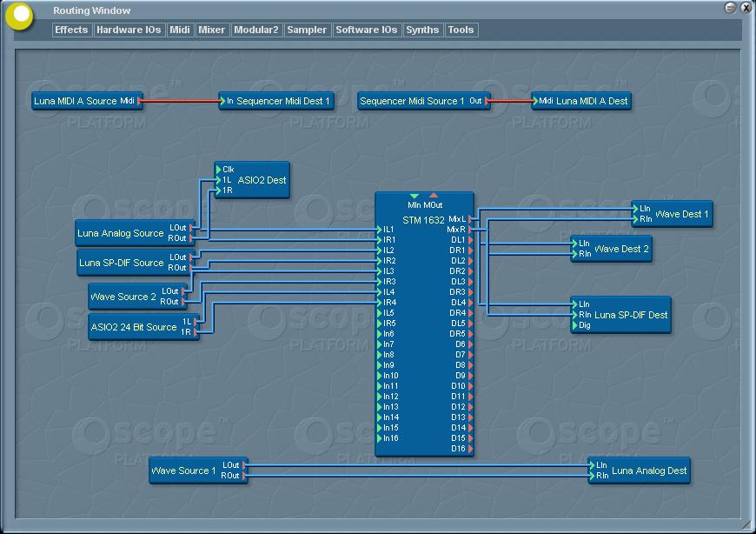This screenshot has width=756, height=534.
Task: Click ROut port of Wave Source 2
Action: [x=183, y=302]
